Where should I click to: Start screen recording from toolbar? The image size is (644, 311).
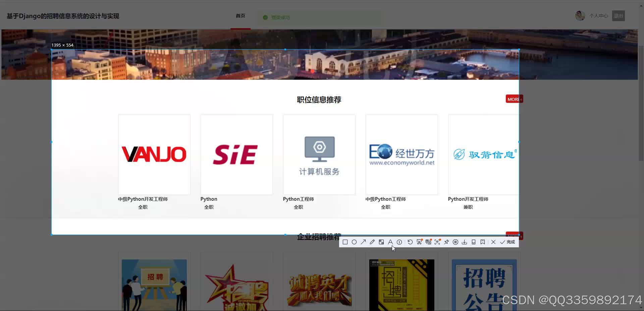click(455, 242)
